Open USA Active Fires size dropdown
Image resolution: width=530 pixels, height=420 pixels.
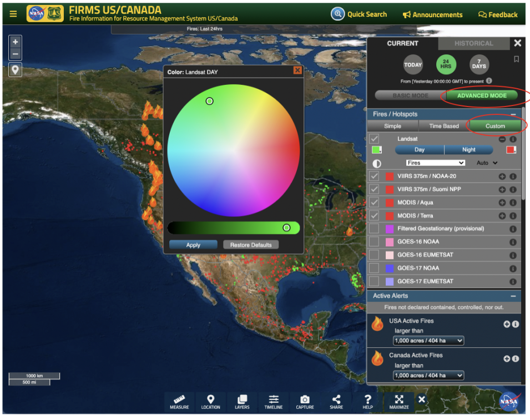(x=428, y=341)
